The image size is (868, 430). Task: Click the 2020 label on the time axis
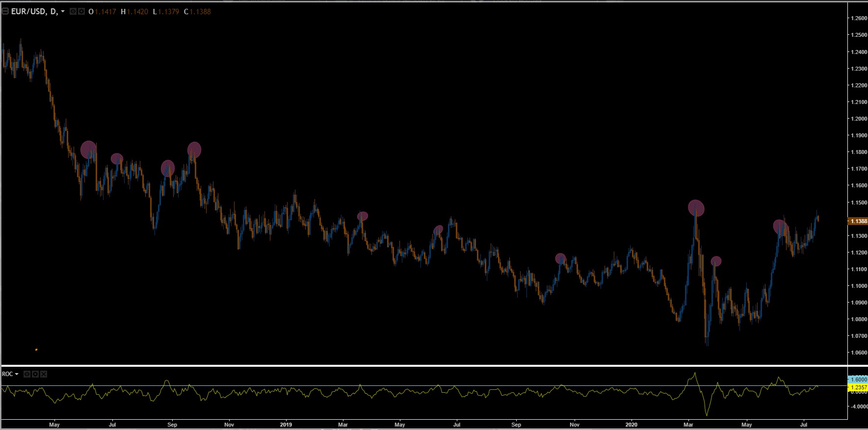632,425
